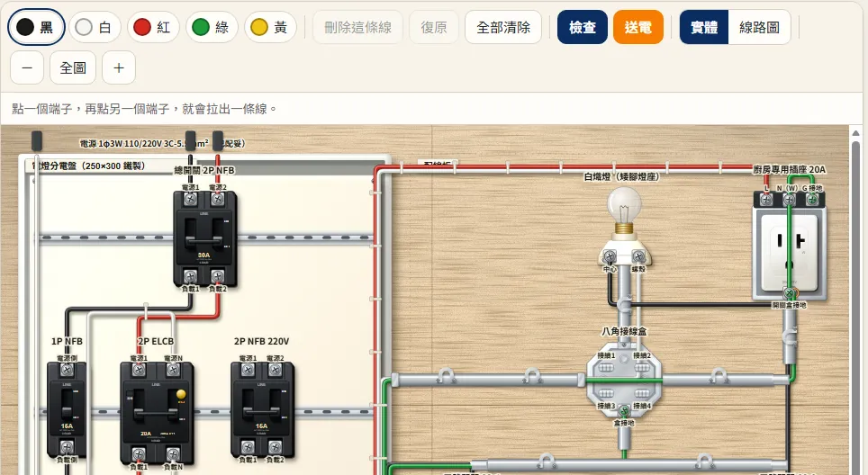
Task: Click power supply lead above 電源2
Action: (x=218, y=140)
